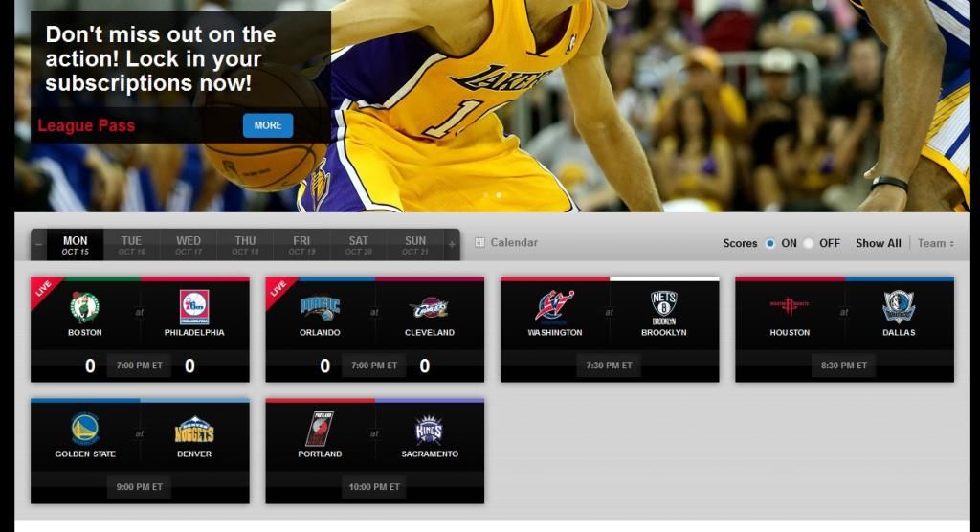Open the League Pass link
The width and height of the screenshot is (980, 532).
coord(86,125)
